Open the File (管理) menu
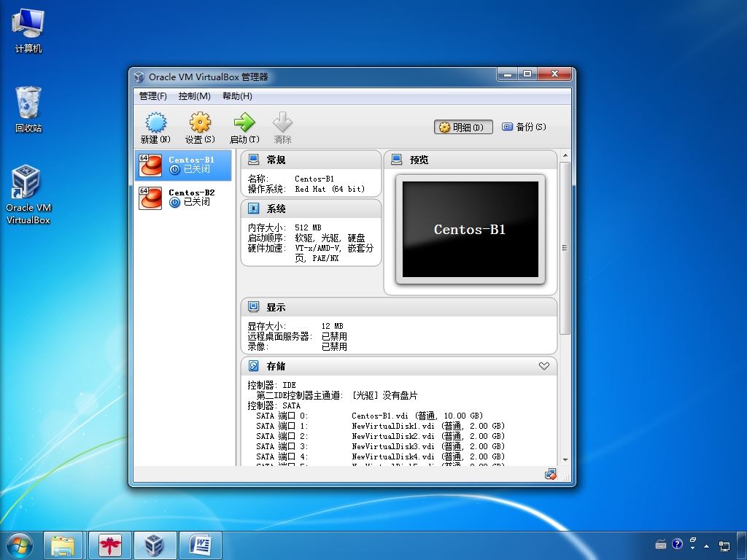747x560 pixels. pyautogui.click(x=153, y=96)
